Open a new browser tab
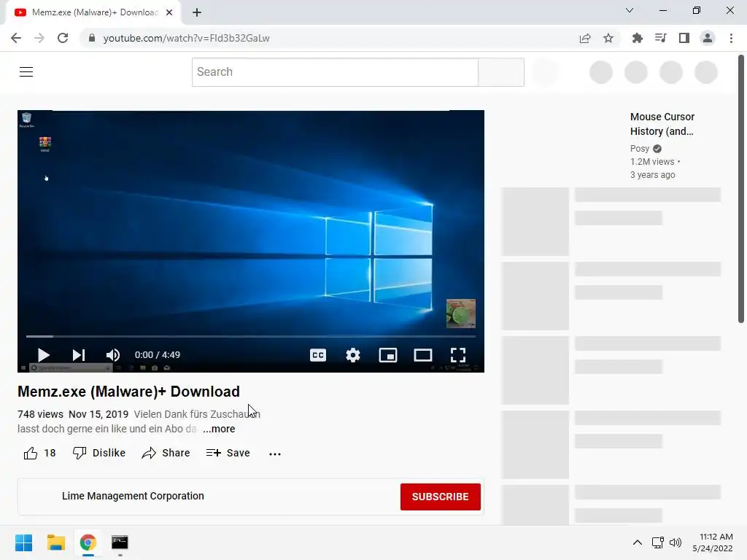The width and height of the screenshot is (747, 560). point(197,12)
